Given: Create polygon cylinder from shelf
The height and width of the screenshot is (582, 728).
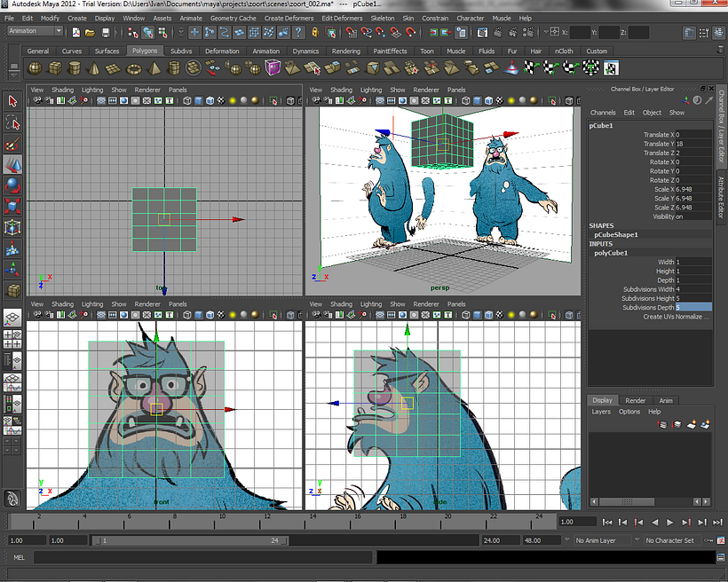Looking at the screenshot, I should tap(75, 68).
